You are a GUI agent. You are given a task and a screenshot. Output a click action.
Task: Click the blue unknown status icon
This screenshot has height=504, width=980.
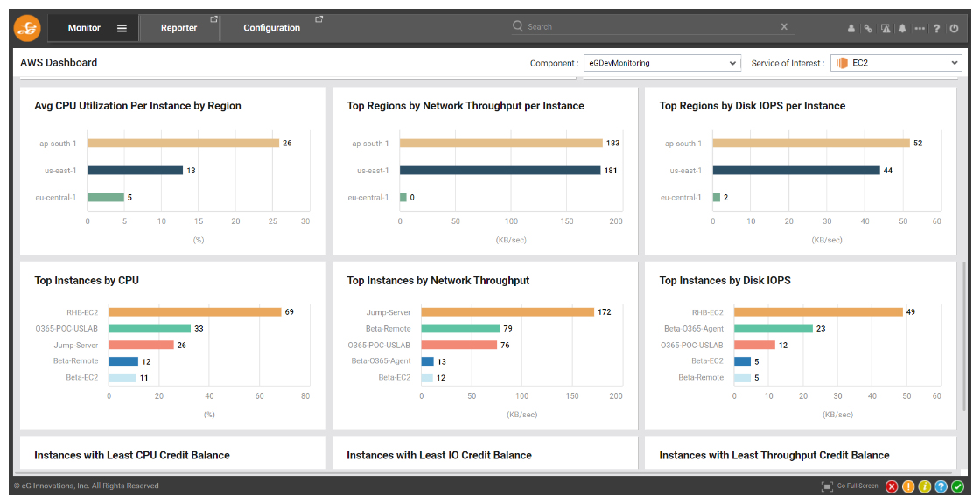click(941, 486)
